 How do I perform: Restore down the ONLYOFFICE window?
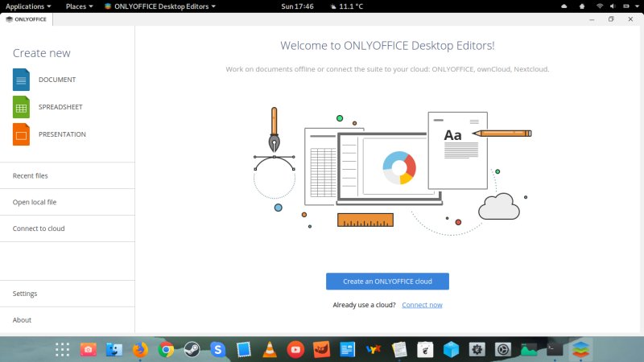tap(611, 19)
